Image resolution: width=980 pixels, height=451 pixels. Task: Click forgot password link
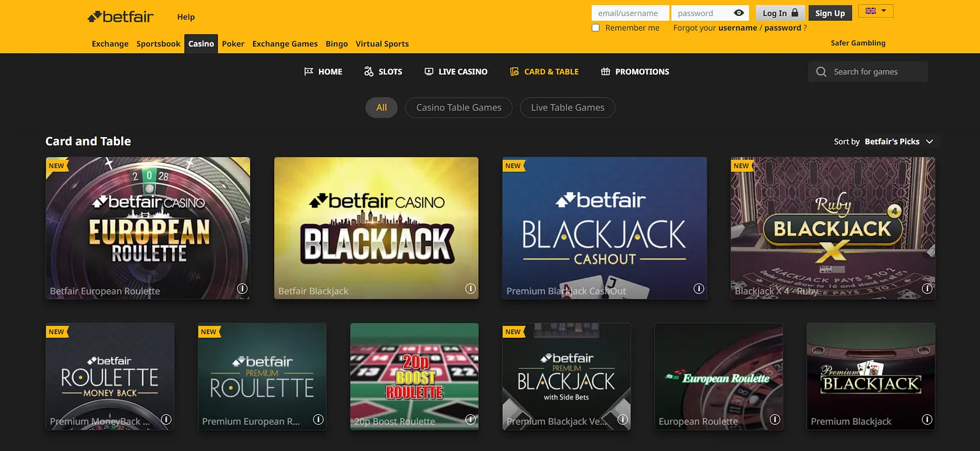(x=783, y=28)
